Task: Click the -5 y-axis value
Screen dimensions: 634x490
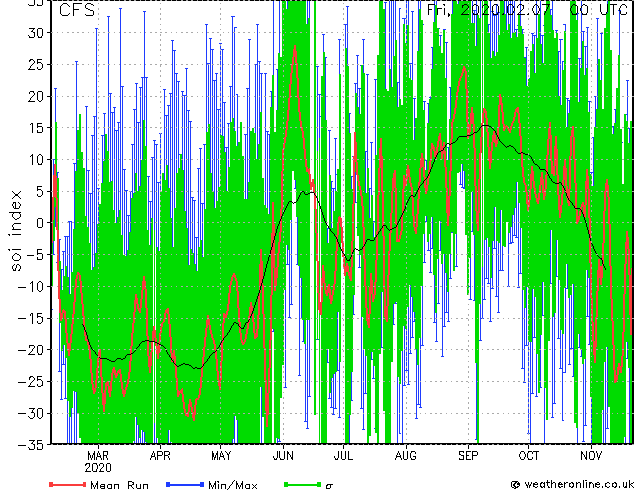Action: click(x=34, y=255)
